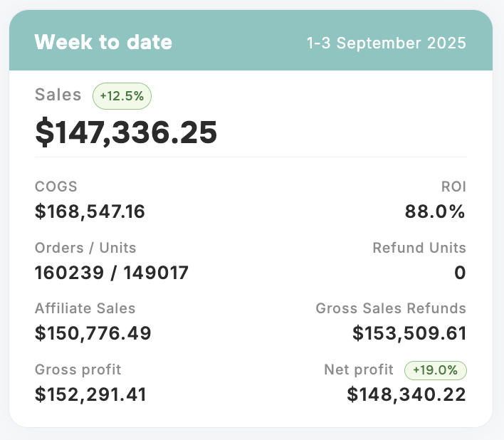
Task: Select the Sales label
Action: [58, 95]
